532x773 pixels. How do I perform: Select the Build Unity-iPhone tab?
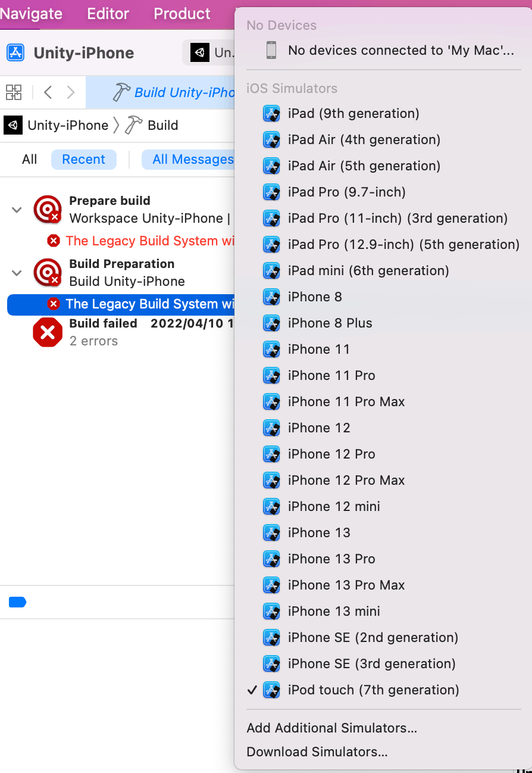(161, 92)
